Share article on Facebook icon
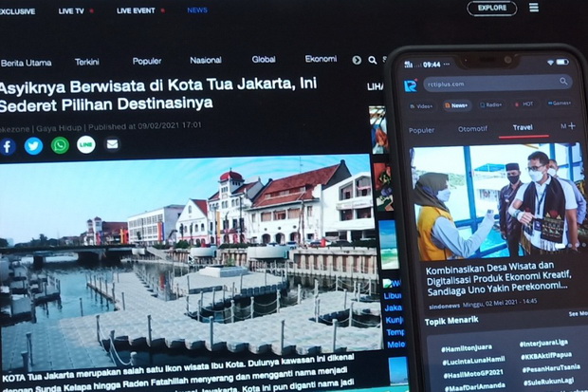The width and height of the screenshot is (588, 392). pos(8,146)
